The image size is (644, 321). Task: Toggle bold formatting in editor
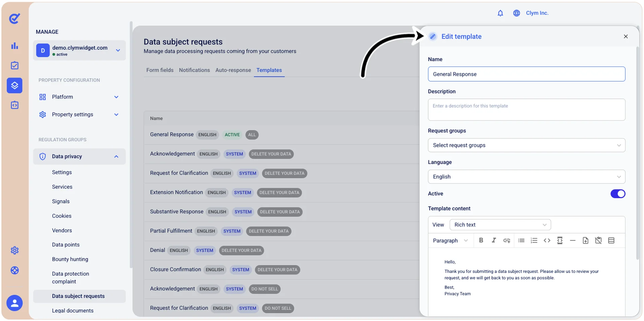481,240
